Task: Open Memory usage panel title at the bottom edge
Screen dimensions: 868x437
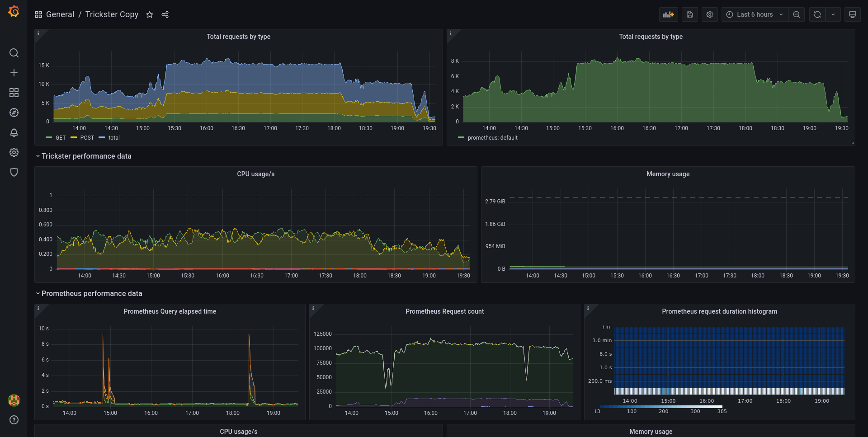Action: click(651, 432)
